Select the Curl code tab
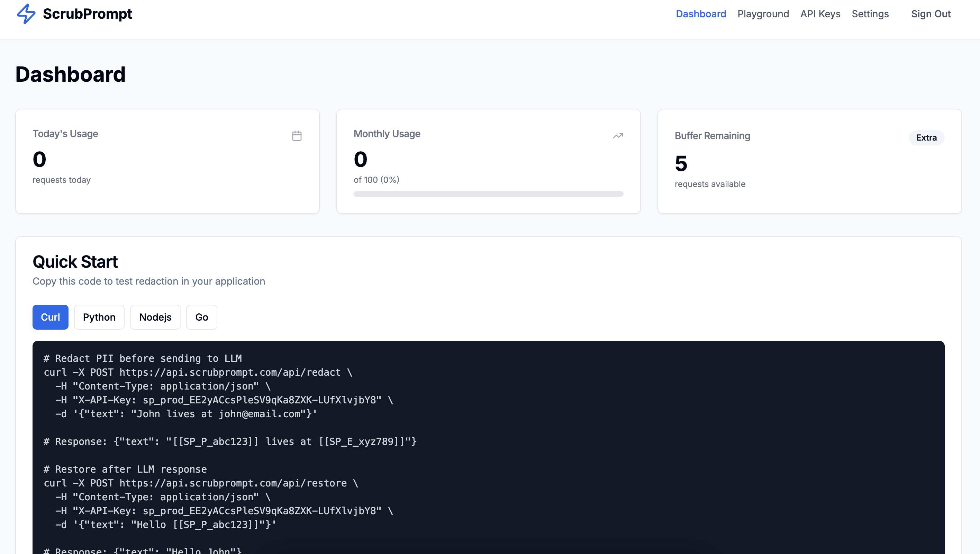Screen dimensions: 980x554 (50, 317)
